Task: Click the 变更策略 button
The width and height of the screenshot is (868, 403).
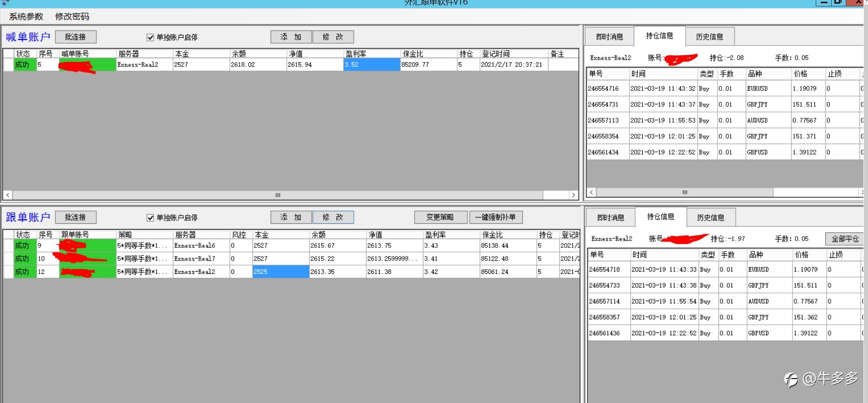Action: click(441, 217)
